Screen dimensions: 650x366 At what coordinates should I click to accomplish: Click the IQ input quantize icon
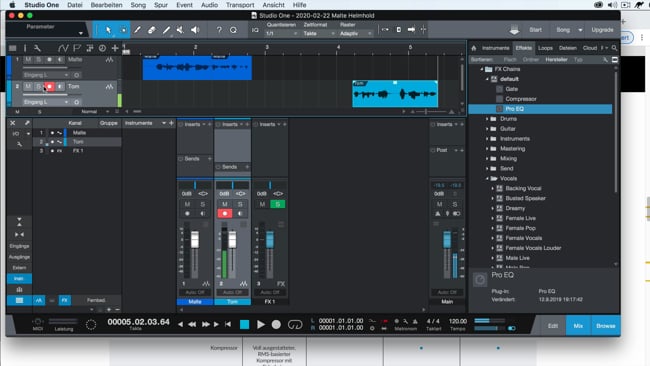pyautogui.click(x=255, y=30)
